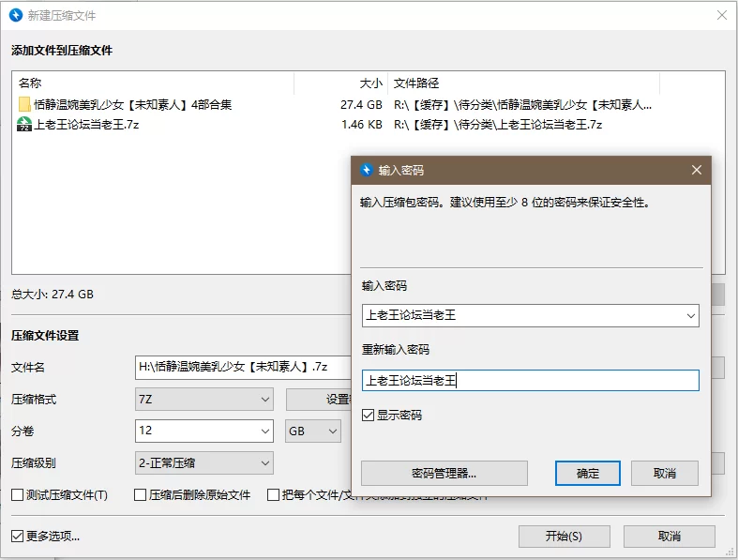Click the 重新输入密码 confirmation field
The width and height of the screenshot is (738, 560).
coord(531,381)
